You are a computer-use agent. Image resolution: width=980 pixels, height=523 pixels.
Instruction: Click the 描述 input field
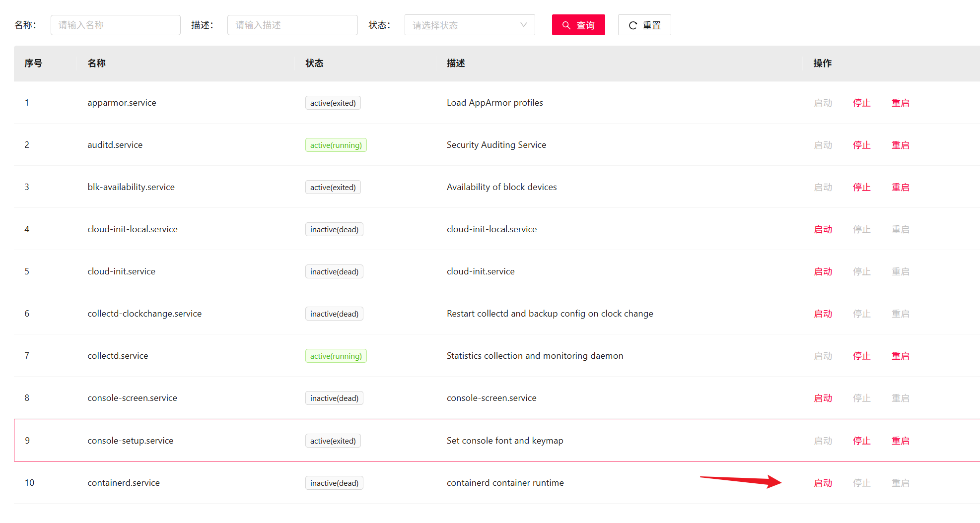pyautogui.click(x=292, y=25)
